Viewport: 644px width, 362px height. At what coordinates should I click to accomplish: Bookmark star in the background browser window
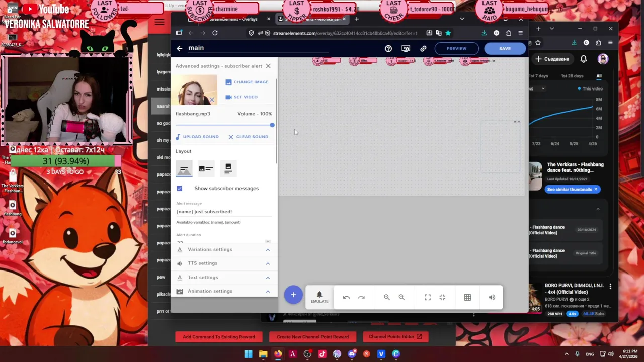(538, 43)
